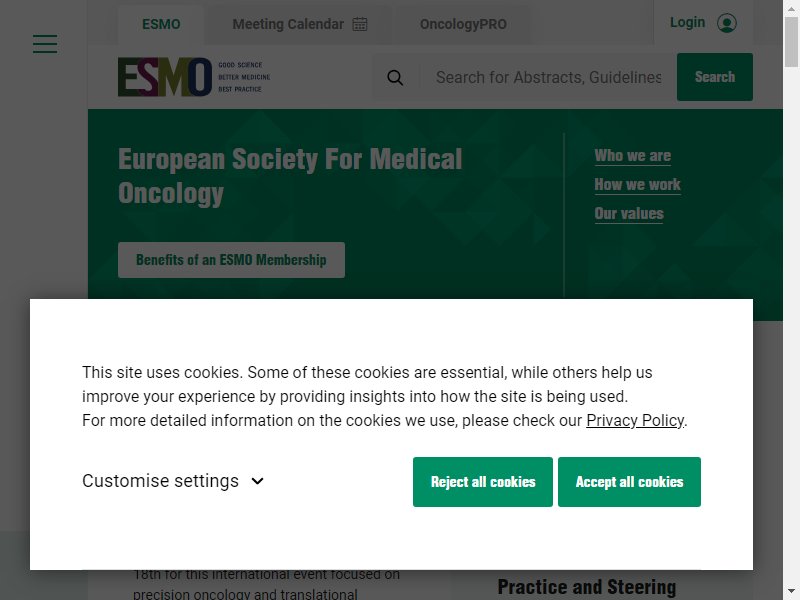Click Accept all cookies button
800x600 pixels.
629,482
